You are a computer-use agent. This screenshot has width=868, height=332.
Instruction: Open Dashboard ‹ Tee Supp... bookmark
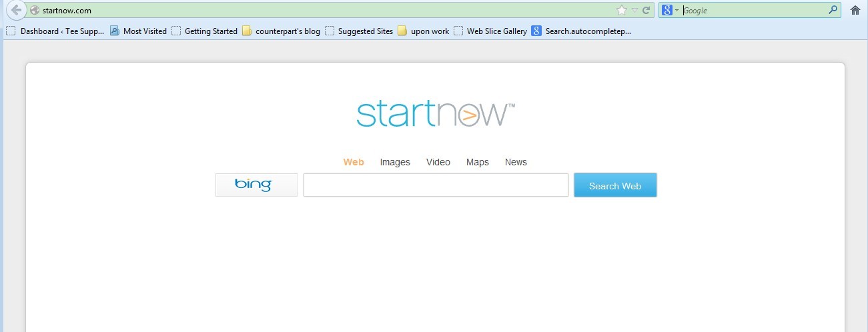(x=55, y=31)
